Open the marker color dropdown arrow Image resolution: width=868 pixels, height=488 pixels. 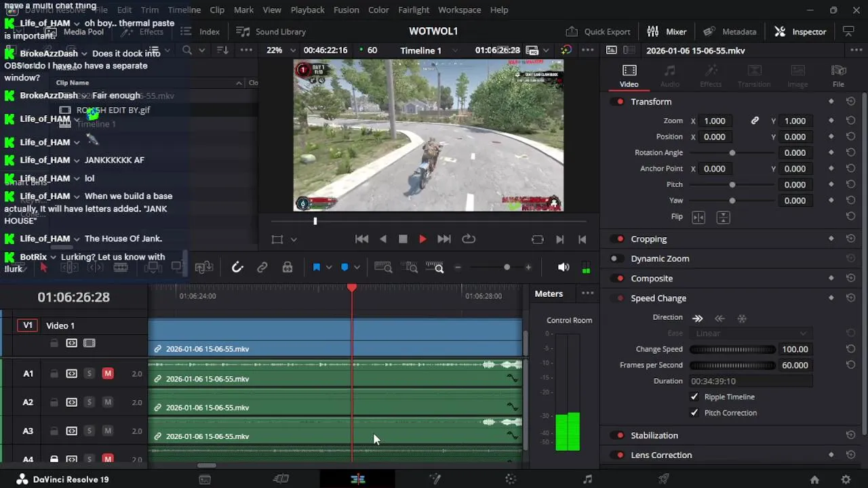click(357, 268)
